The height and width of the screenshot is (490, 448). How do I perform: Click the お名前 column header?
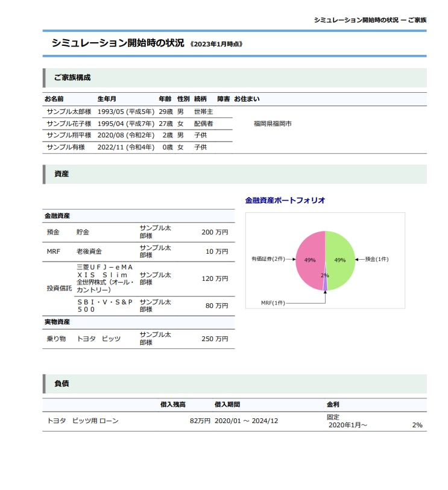[x=54, y=99]
